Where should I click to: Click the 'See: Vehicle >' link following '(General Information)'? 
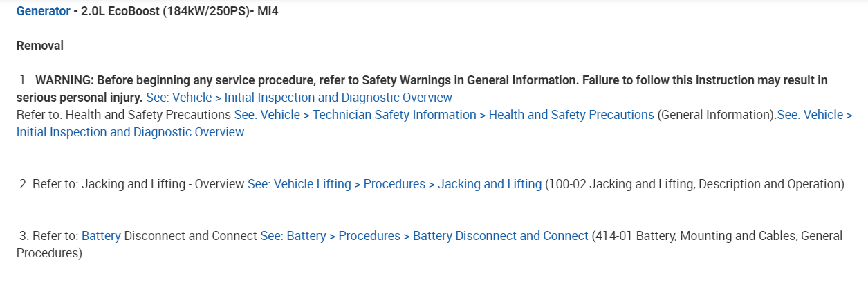(x=814, y=115)
